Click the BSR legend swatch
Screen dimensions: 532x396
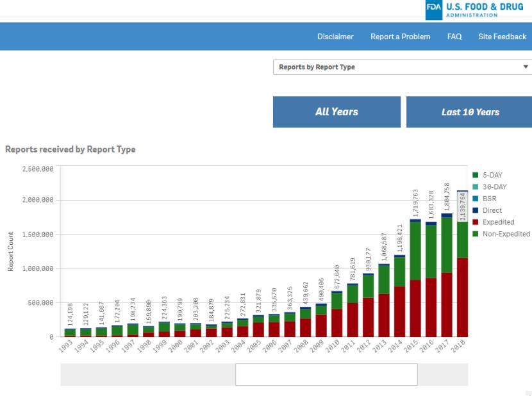point(476,199)
